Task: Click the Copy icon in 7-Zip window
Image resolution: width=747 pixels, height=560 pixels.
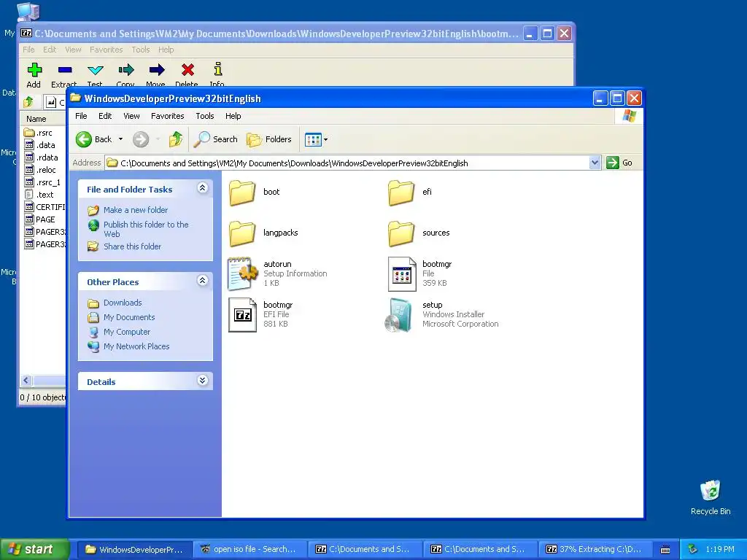Action: pyautogui.click(x=125, y=70)
